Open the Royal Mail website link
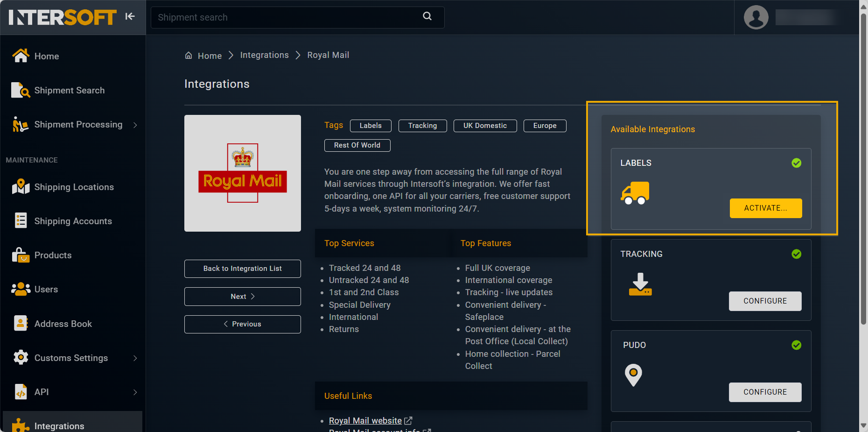The height and width of the screenshot is (432, 868). (x=365, y=420)
